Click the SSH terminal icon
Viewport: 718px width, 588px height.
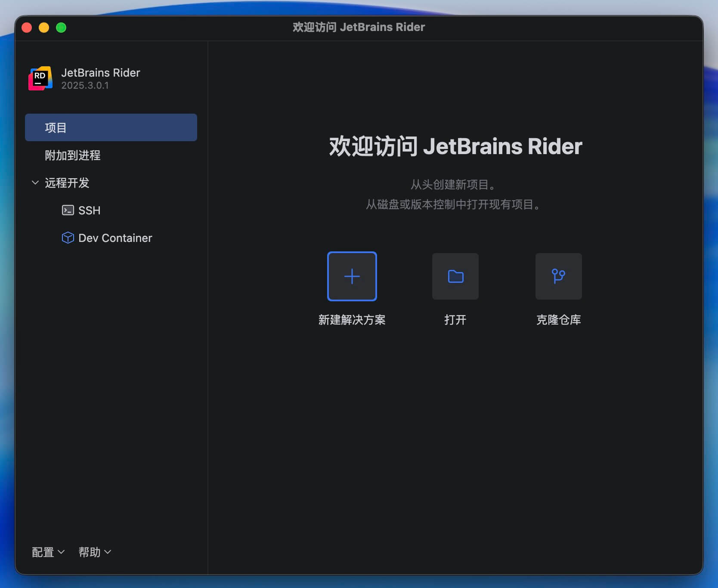tap(68, 210)
